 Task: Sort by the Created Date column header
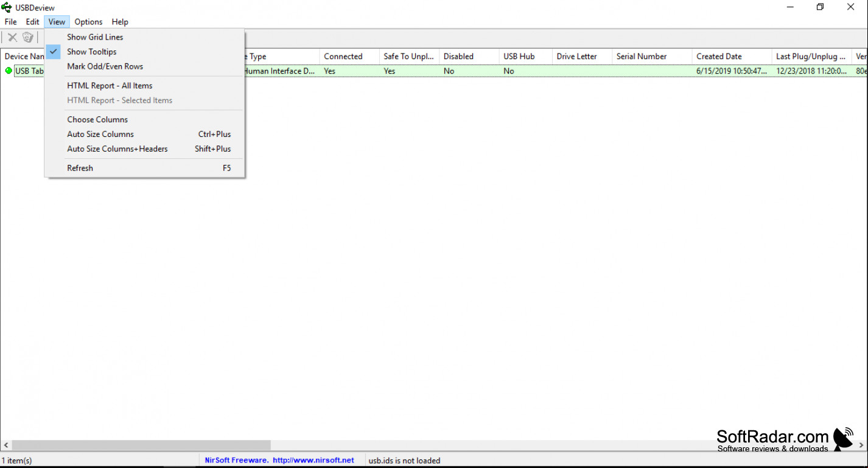tap(732, 57)
